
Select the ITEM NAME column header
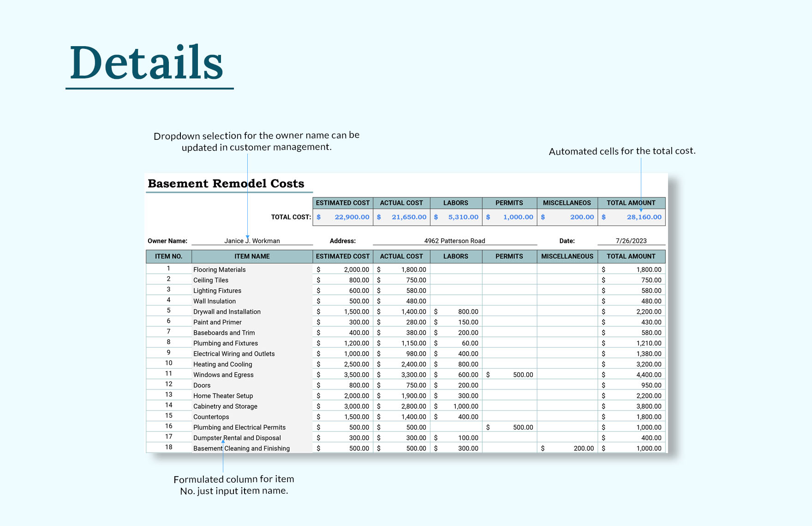pos(251,256)
